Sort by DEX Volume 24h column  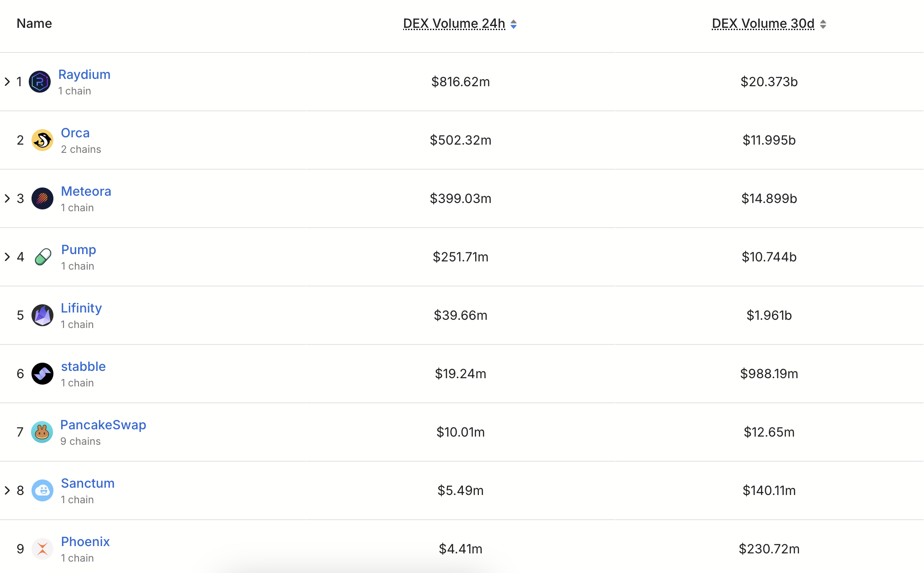(x=454, y=24)
